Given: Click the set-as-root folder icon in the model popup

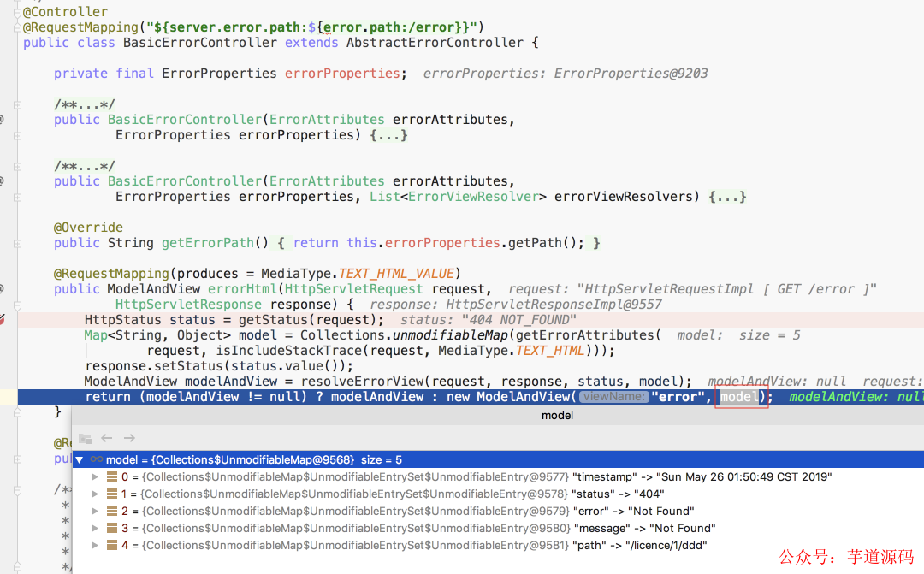Looking at the screenshot, I should click(x=86, y=439).
